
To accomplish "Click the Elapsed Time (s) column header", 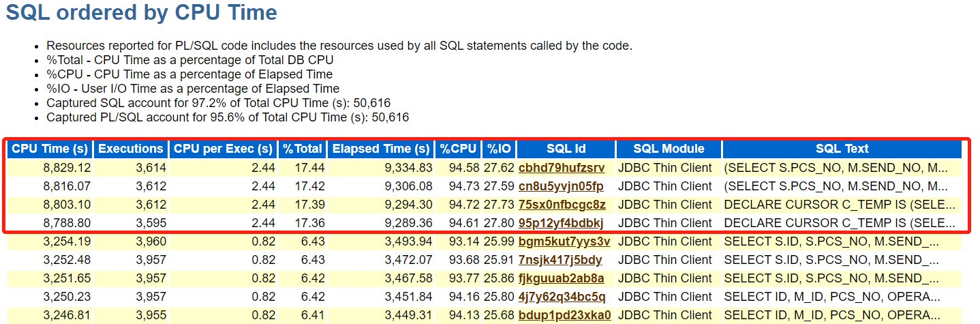I will pos(380,149).
